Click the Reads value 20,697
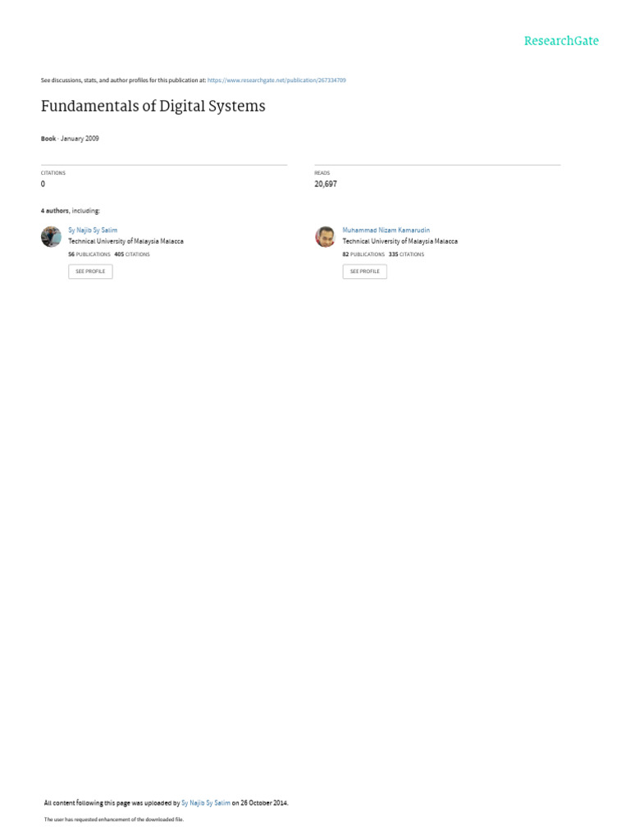630x840 pixels. click(326, 184)
